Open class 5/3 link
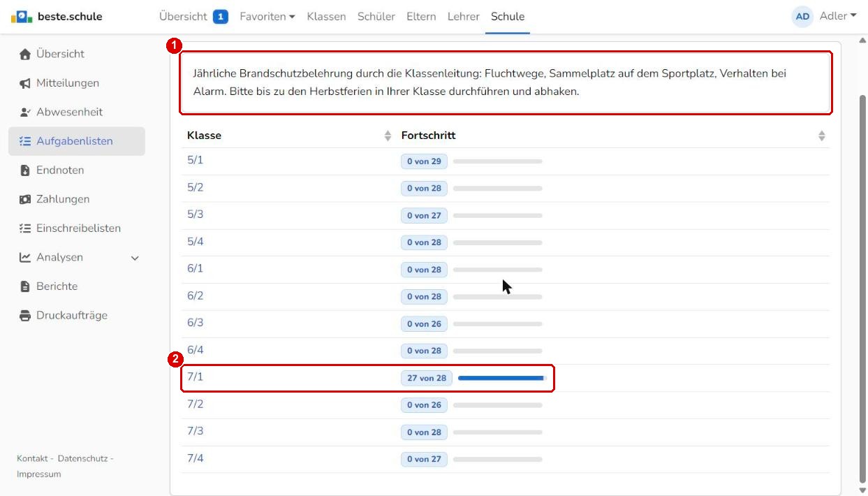 (195, 214)
